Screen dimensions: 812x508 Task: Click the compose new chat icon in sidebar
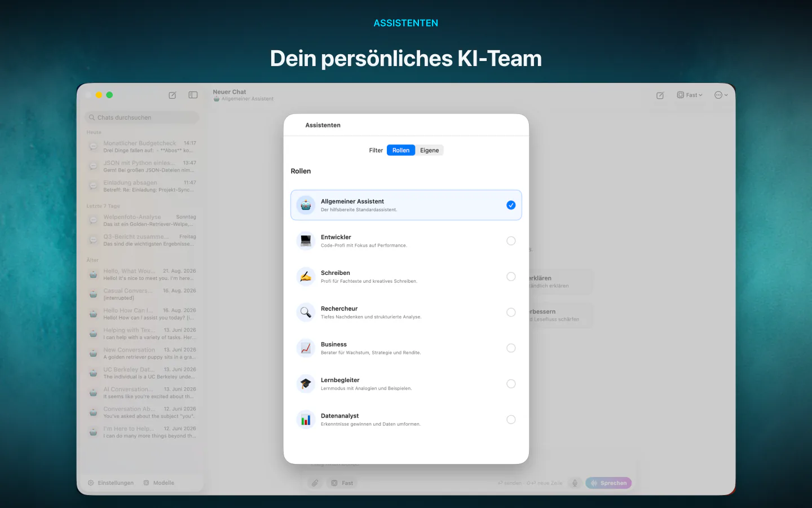click(173, 95)
